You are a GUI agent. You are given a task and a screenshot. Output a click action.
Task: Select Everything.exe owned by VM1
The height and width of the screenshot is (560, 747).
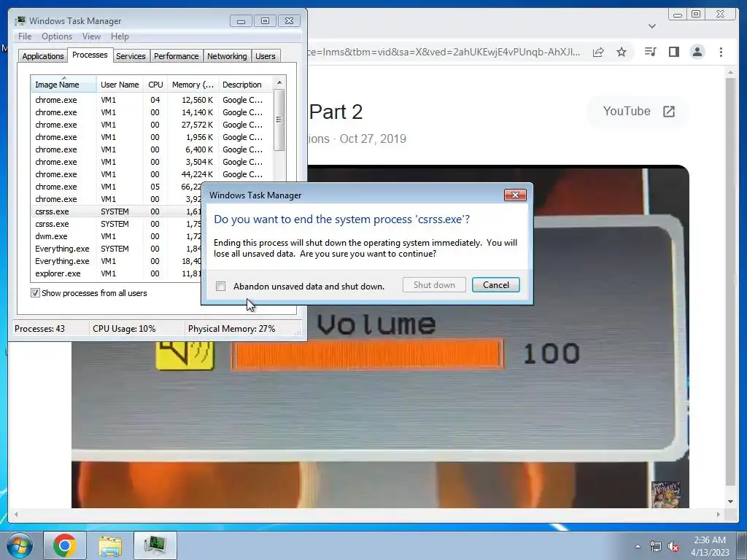pyautogui.click(x=117, y=261)
